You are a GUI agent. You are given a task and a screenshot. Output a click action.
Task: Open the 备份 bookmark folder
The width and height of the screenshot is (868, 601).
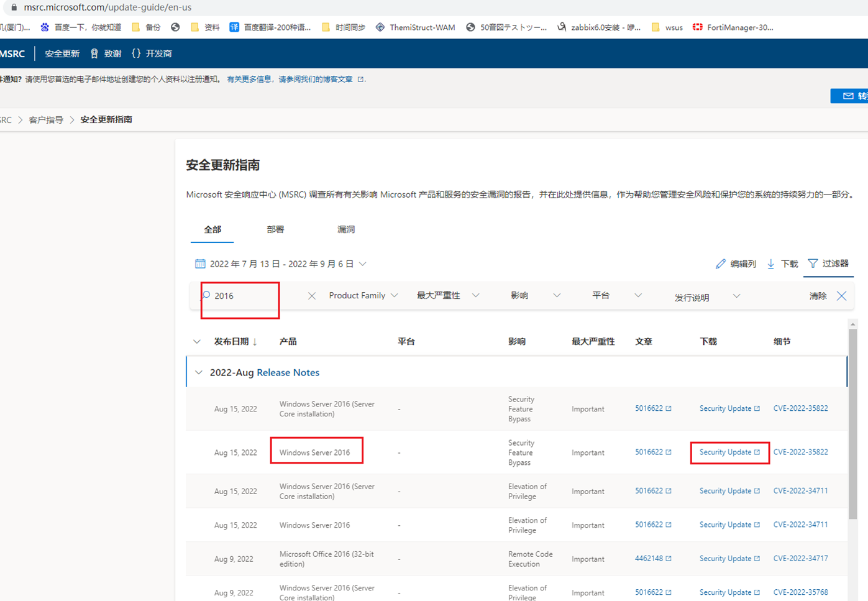pos(147,27)
